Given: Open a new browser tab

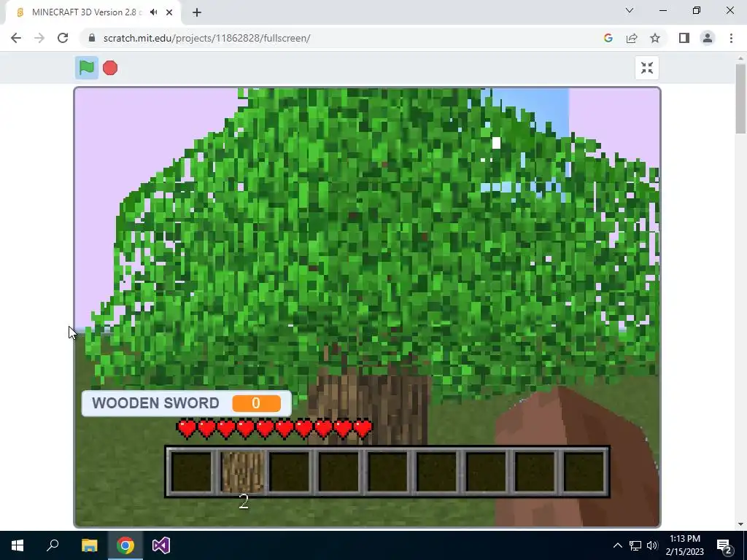Looking at the screenshot, I should point(197,12).
